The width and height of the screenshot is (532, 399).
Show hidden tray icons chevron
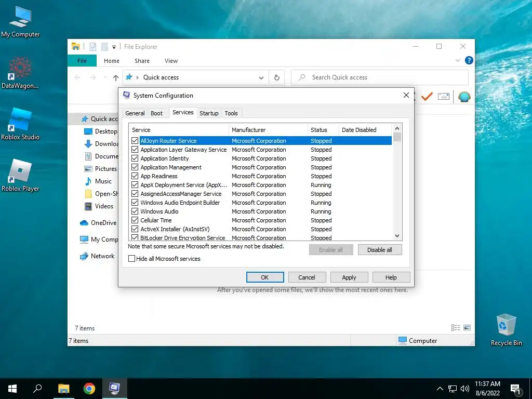point(440,389)
